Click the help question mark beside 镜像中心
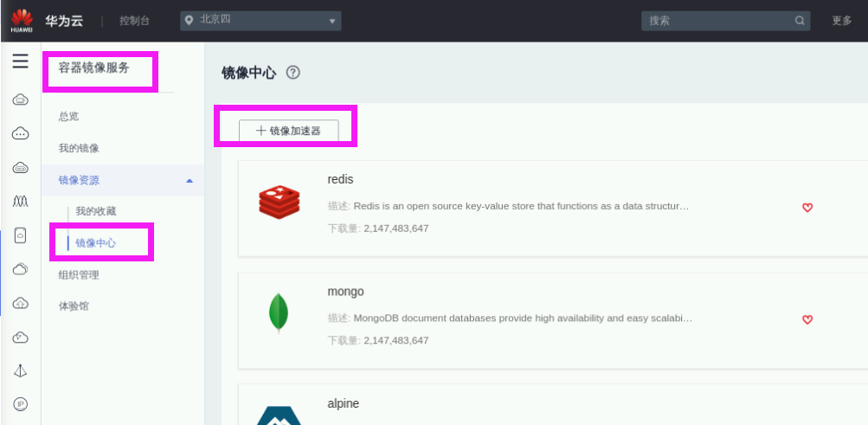 coord(293,73)
